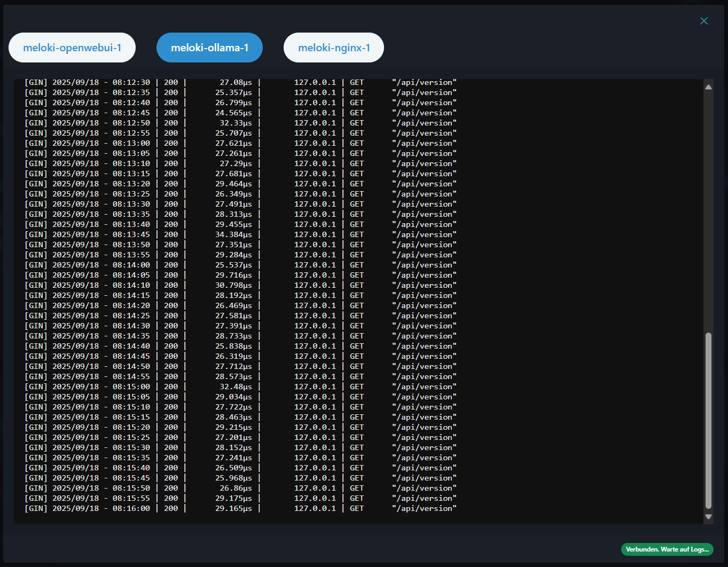Switch to the meloki-openwebui-1 tab
The image size is (728, 567).
[x=72, y=48]
